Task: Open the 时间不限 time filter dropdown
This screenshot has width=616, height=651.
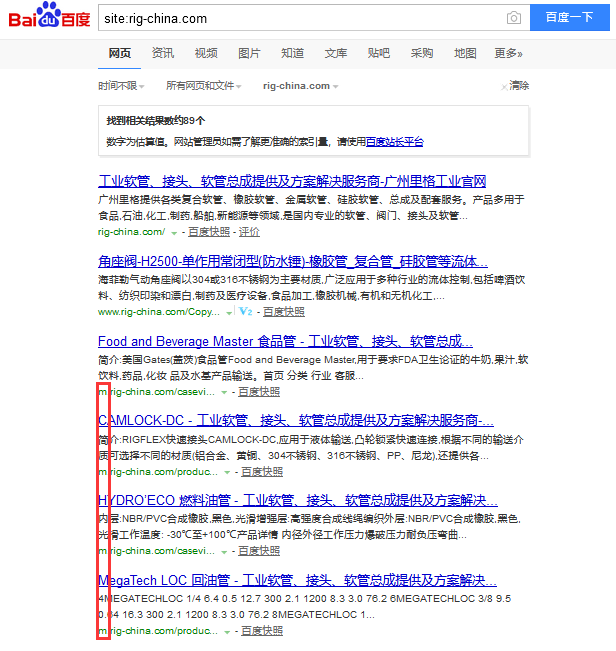Action: (121, 86)
